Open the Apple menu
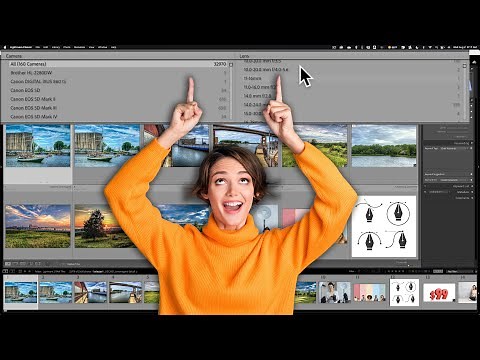Viewport: 480px width, 360px height. click(x=5, y=47)
